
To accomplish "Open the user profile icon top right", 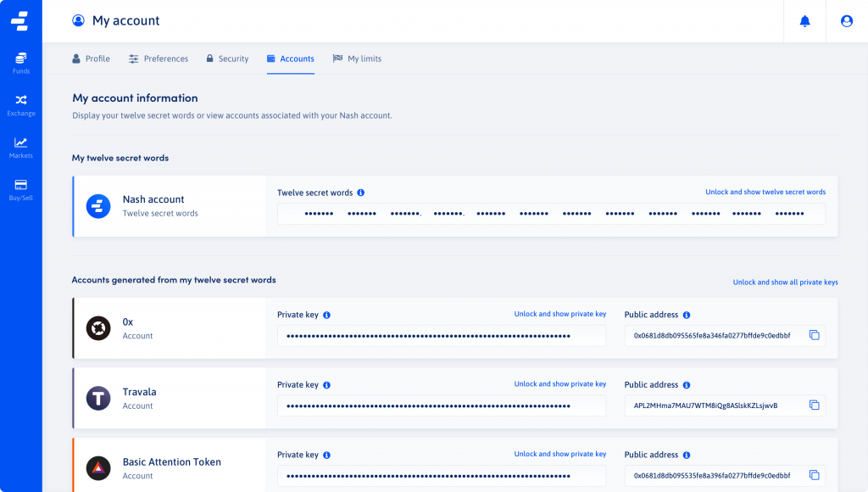I will coord(846,21).
